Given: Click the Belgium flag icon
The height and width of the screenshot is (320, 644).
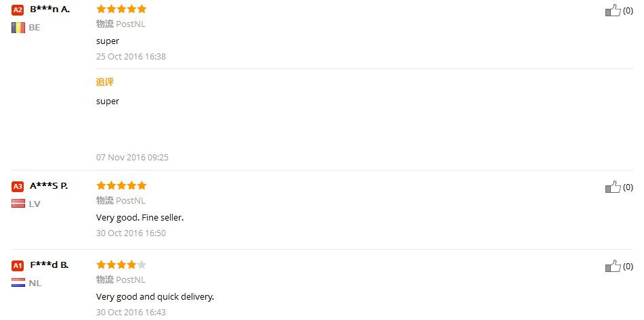Looking at the screenshot, I should [x=18, y=28].
